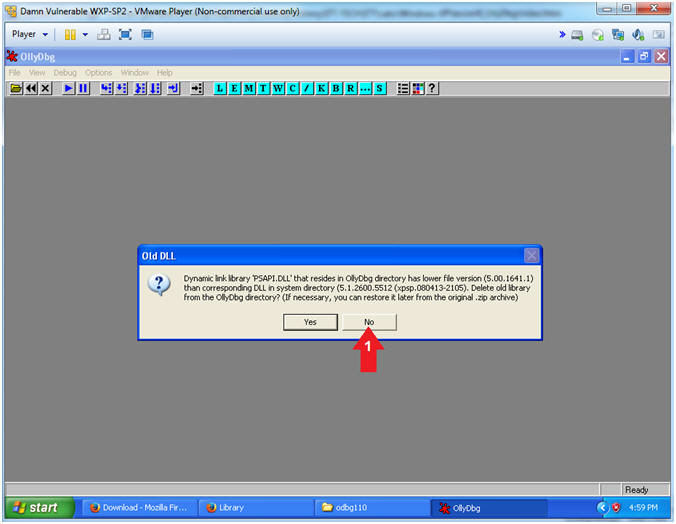Click the Run program play icon
This screenshot has width=676, height=524.
[68, 88]
